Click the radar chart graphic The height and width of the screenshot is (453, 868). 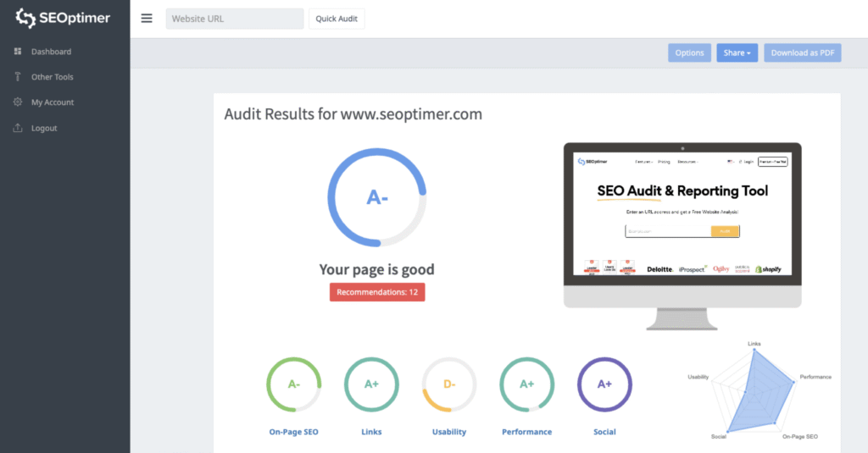pos(755,391)
